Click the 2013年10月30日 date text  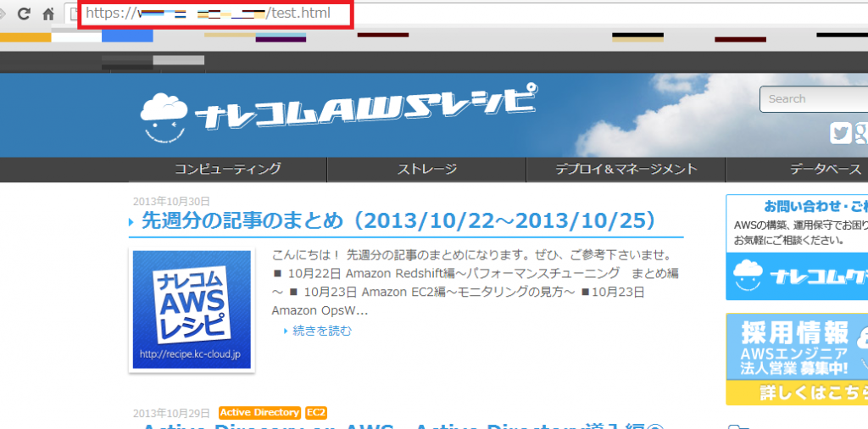tap(171, 202)
